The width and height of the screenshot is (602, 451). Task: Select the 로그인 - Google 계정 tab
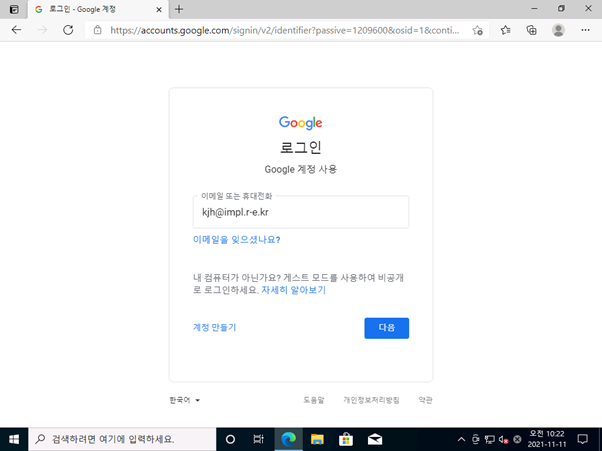pyautogui.click(x=98, y=9)
